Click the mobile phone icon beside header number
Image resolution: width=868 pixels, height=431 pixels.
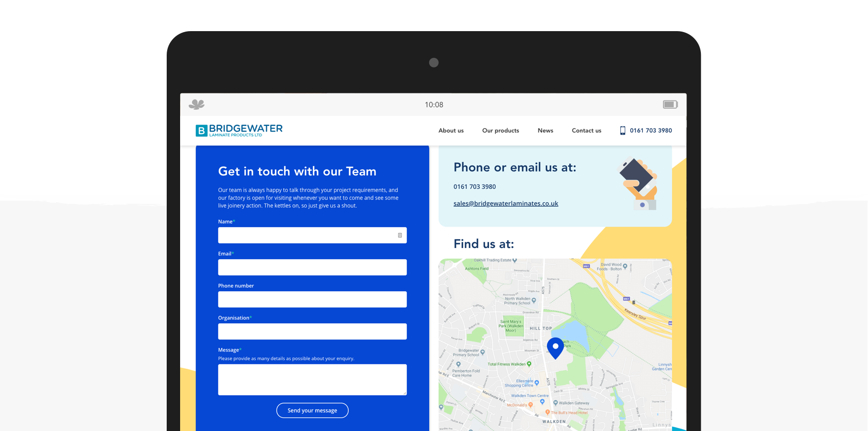[623, 130]
